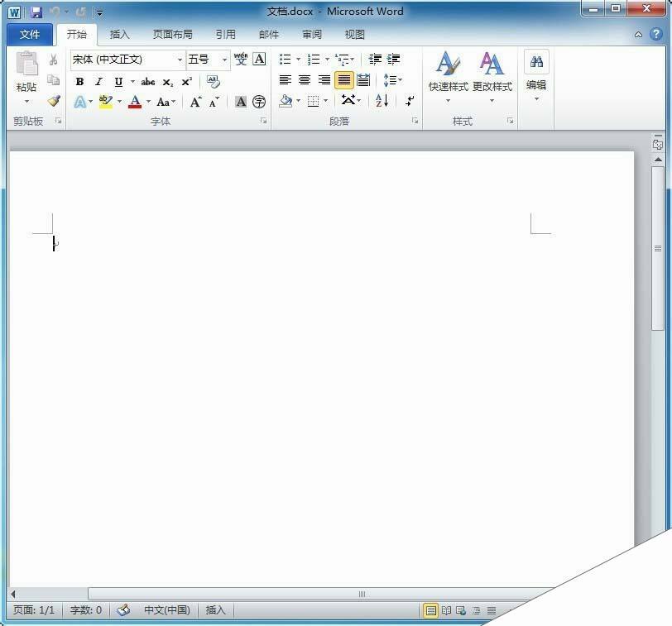Click Clear Formatting eraser icon
Viewport: 672px width, 626px height.
(x=213, y=81)
